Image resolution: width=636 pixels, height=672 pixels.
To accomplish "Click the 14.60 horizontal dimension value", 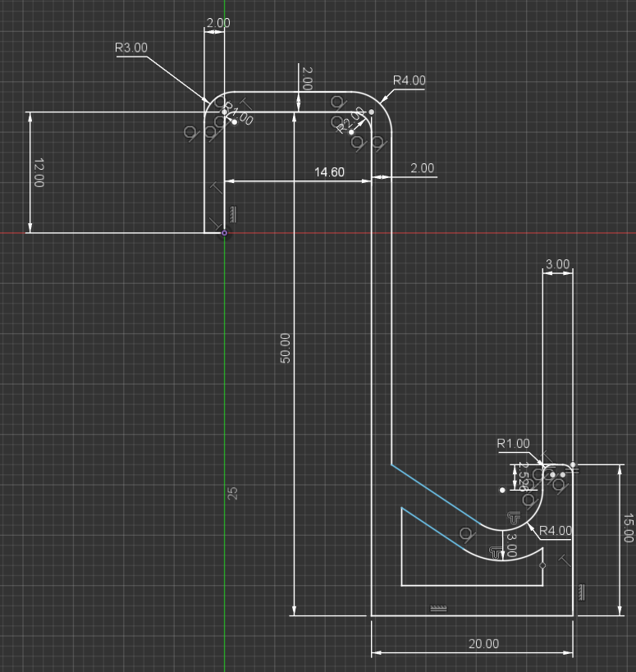I will 329,172.
